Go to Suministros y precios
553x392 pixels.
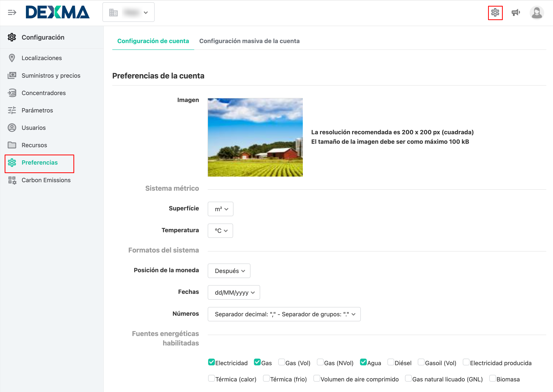[x=51, y=76]
